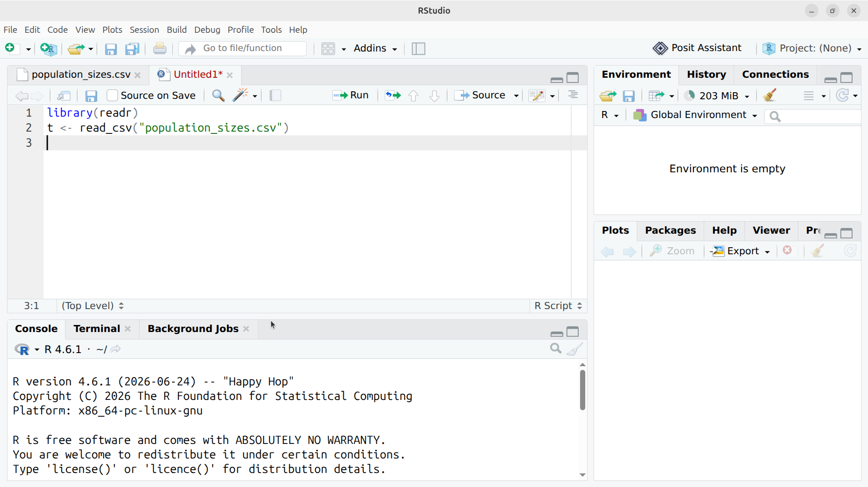Screen dimensions: 868x487
Task: Expand the 203 MiB memory usage menu
Action: pos(717,96)
